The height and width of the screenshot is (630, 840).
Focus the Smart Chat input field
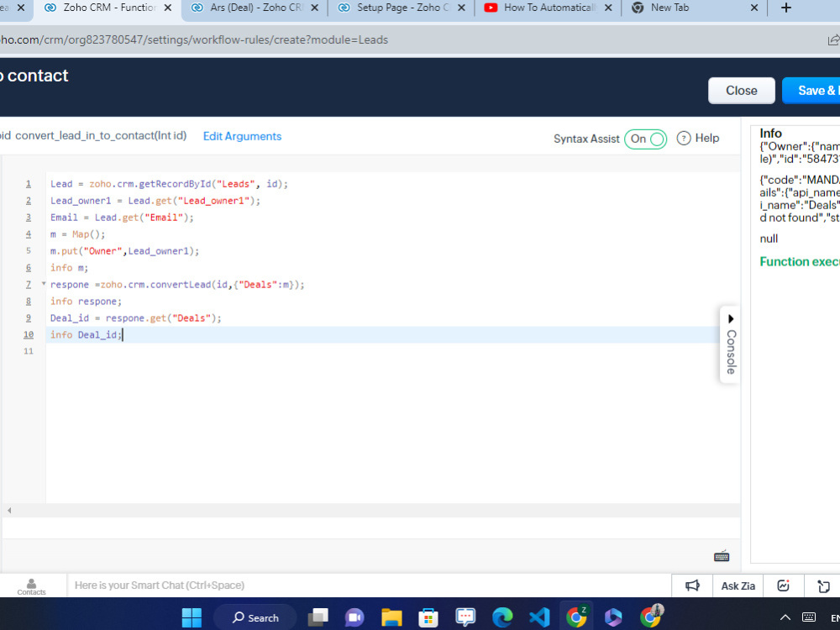pos(369,585)
